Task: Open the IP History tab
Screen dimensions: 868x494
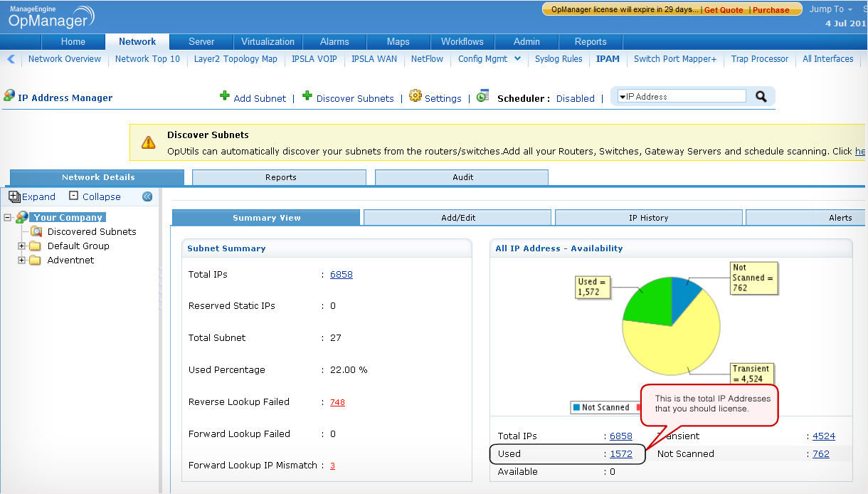Action: 648,218
